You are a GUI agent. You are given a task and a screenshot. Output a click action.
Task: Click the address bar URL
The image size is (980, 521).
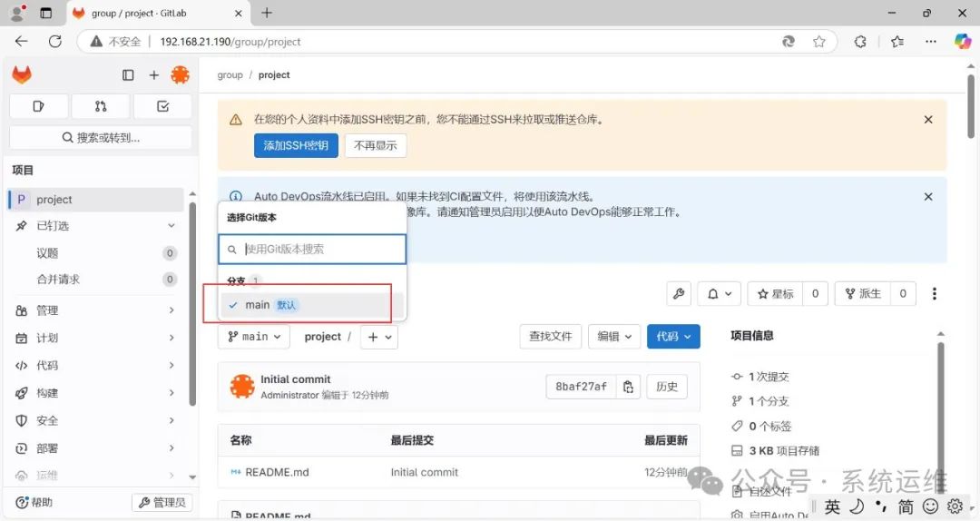(230, 42)
